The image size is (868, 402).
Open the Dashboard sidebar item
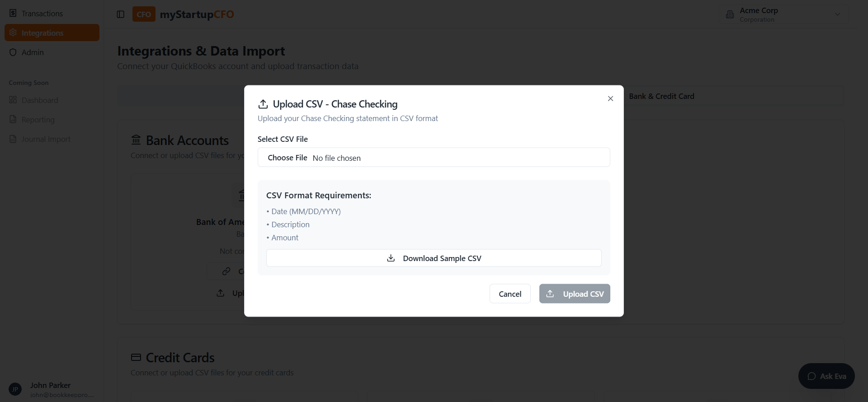tap(40, 100)
